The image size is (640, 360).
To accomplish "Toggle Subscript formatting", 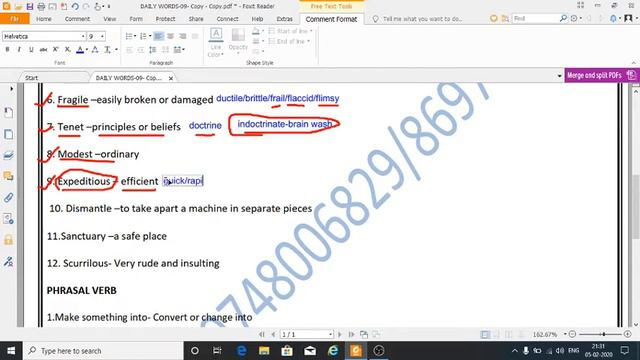I will tap(68, 50).
